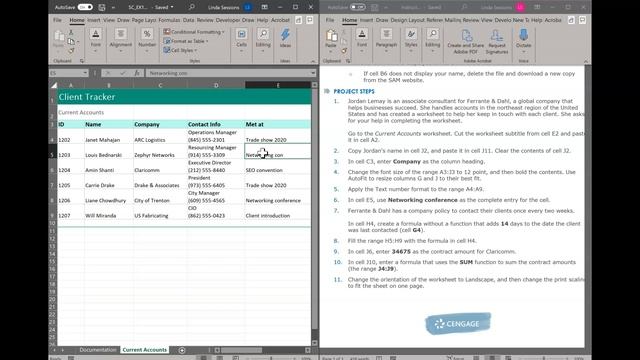The width and height of the screenshot is (640, 360).
Task: Select Format Painter brush in Word Clipboard group
Action: tap(344, 51)
